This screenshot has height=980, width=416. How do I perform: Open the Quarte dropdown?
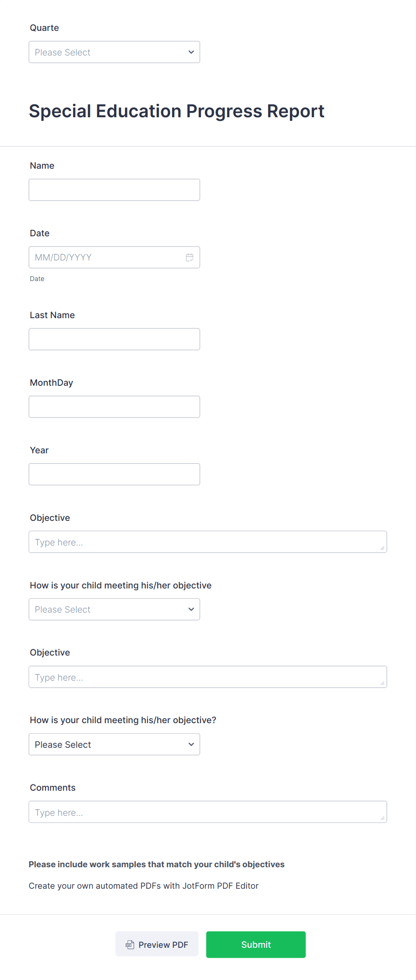(114, 52)
